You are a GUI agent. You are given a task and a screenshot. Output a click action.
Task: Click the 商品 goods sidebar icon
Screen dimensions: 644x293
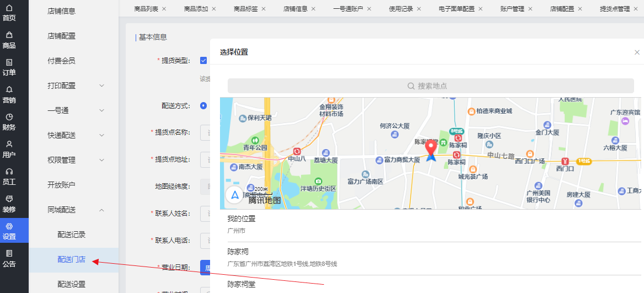[x=9, y=39]
